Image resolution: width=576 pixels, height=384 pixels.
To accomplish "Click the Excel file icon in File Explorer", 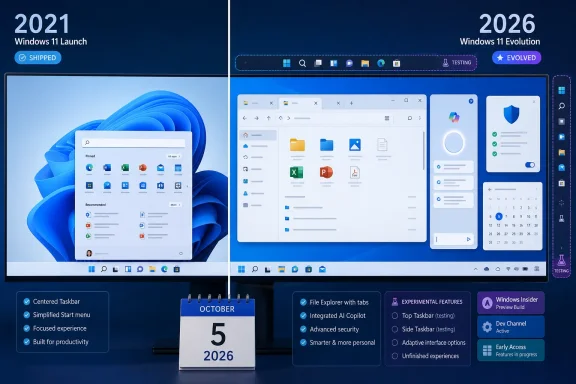I will click(296, 172).
